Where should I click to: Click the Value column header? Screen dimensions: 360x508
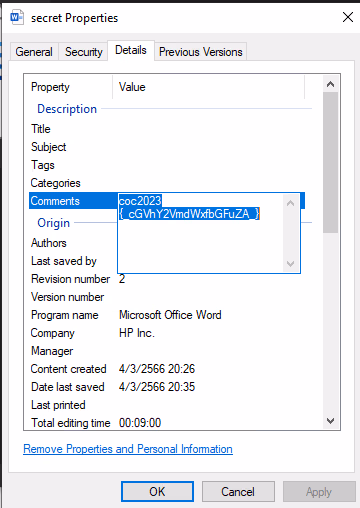coord(209,87)
